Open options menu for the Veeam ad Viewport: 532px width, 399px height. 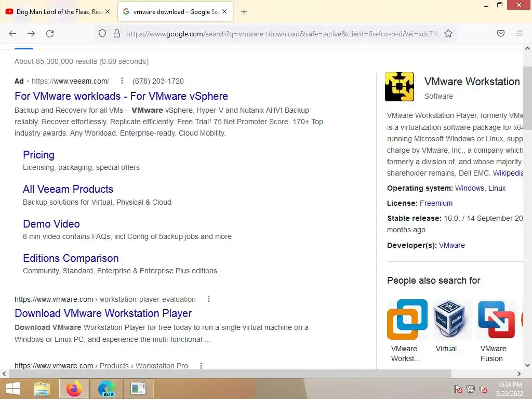(x=122, y=81)
